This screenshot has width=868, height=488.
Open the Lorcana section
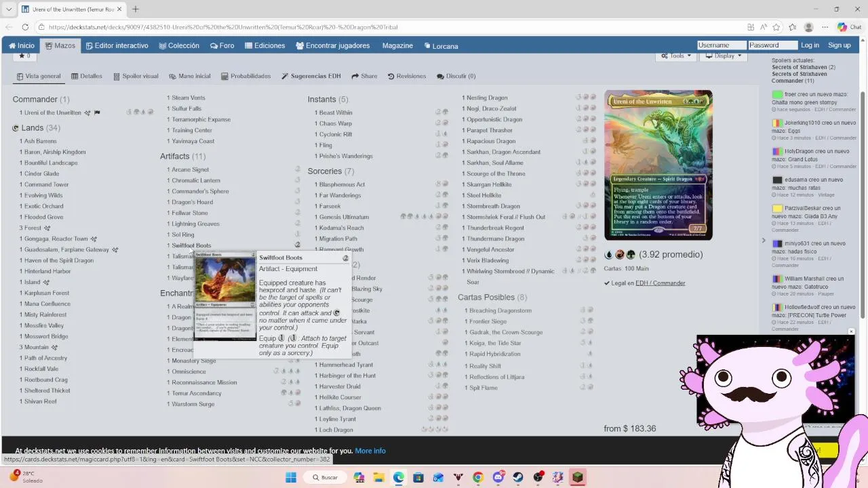(x=441, y=45)
